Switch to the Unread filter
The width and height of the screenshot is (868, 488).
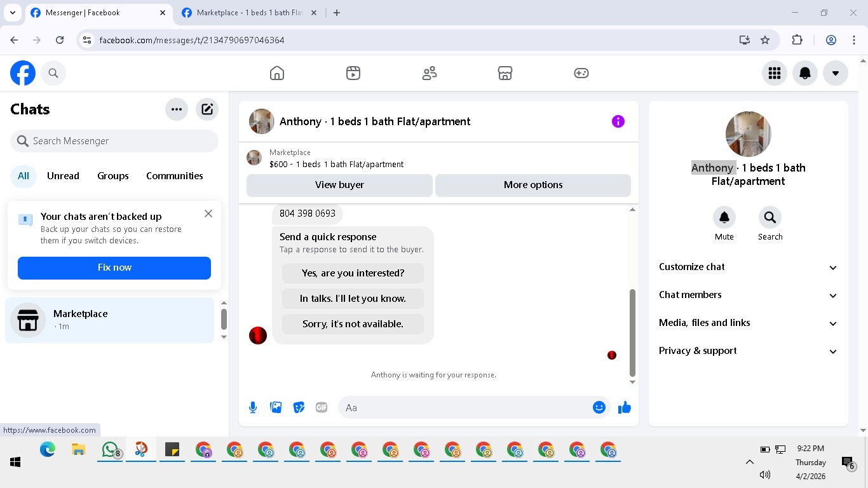63,176
